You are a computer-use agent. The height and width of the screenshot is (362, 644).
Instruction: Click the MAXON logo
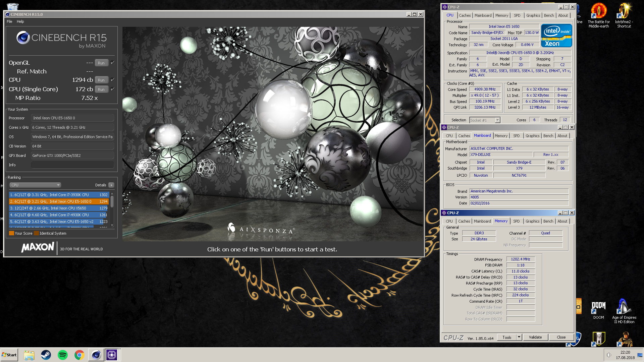point(38,247)
